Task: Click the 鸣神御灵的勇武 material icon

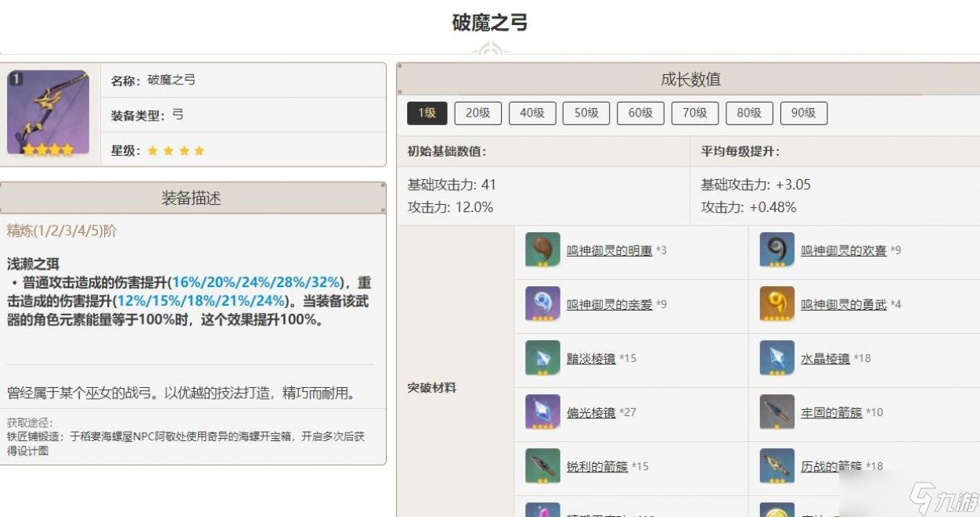Action: 777,304
